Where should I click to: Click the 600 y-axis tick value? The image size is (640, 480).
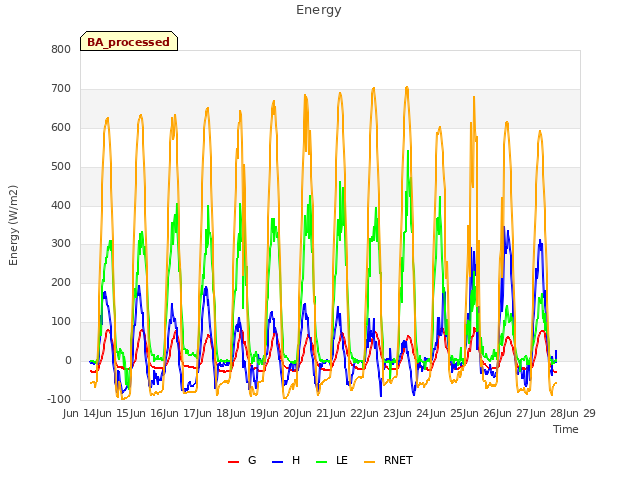coord(61,128)
